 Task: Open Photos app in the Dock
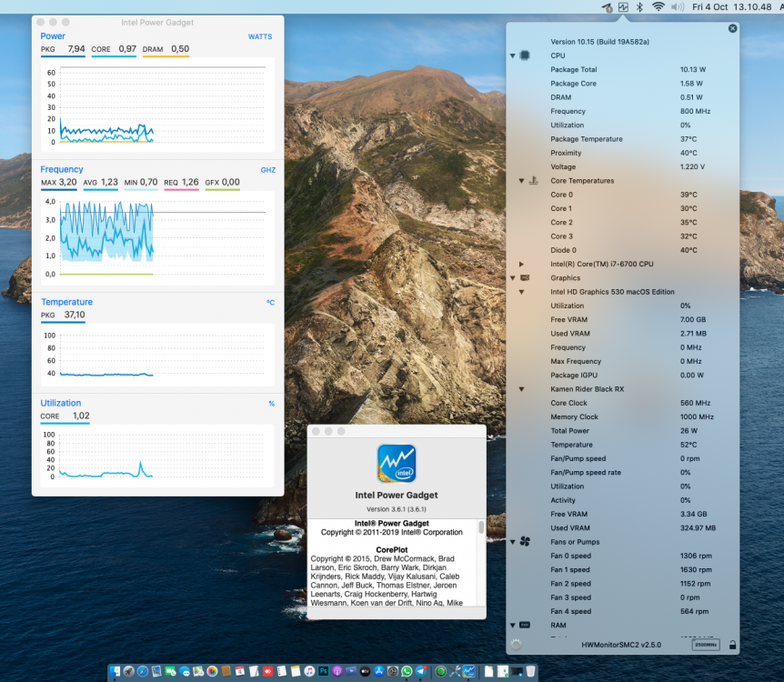(212, 671)
